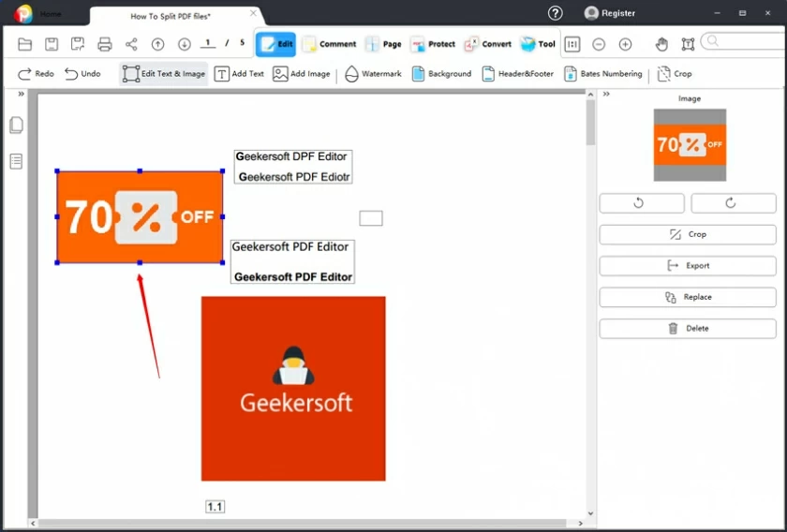787x532 pixels.
Task: Open the Watermark option
Action: point(374,74)
